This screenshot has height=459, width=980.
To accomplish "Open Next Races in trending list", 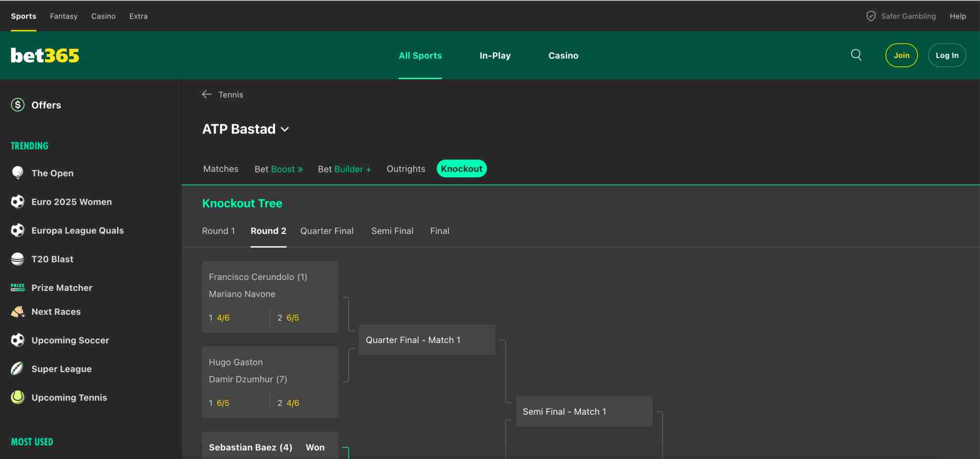I will pyautogui.click(x=56, y=312).
